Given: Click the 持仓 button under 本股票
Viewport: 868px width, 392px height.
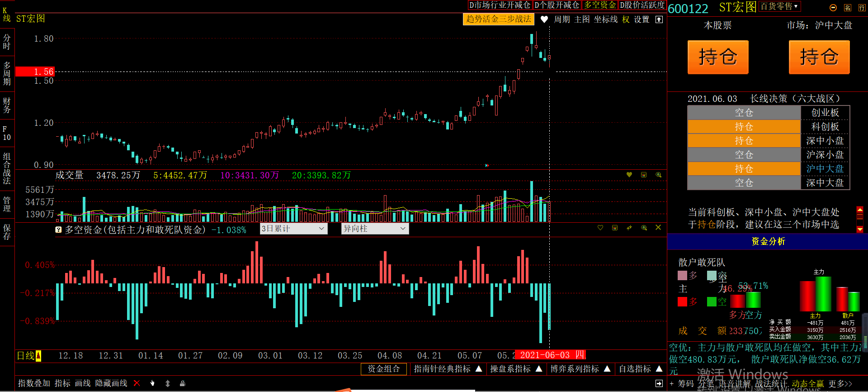Looking at the screenshot, I should (x=718, y=57).
